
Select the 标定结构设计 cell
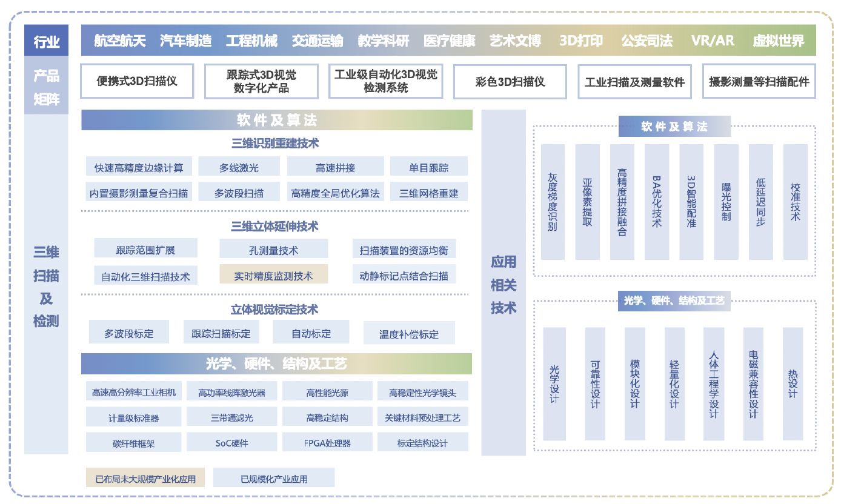tap(423, 442)
